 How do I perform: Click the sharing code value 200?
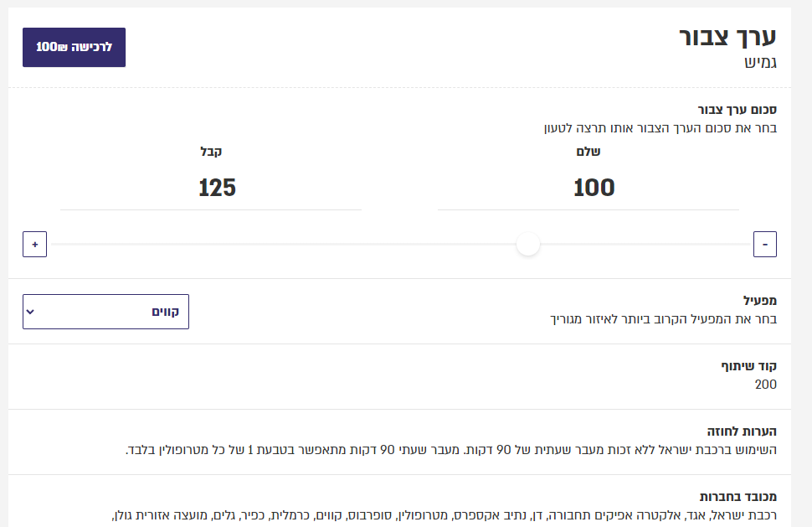[765, 385]
